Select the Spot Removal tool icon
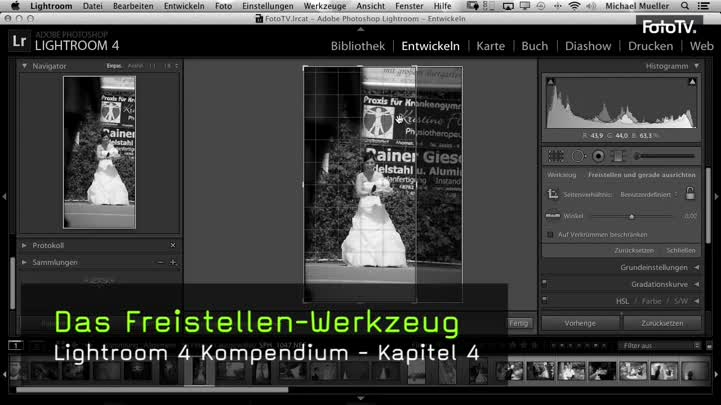The width and height of the screenshot is (721, 405). (577, 156)
